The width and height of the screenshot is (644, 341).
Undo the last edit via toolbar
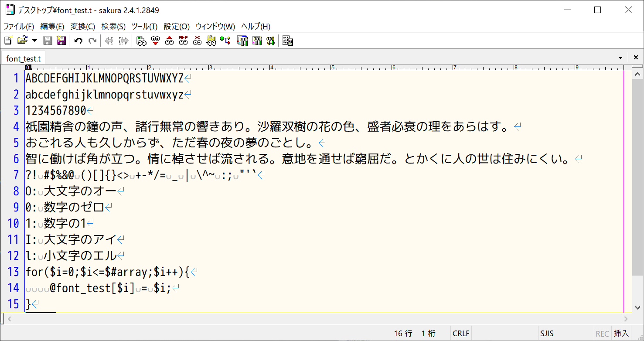tap(78, 41)
